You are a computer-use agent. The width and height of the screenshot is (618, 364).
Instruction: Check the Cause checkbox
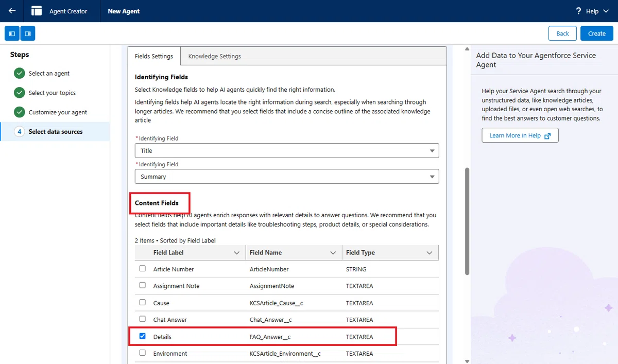click(x=143, y=302)
